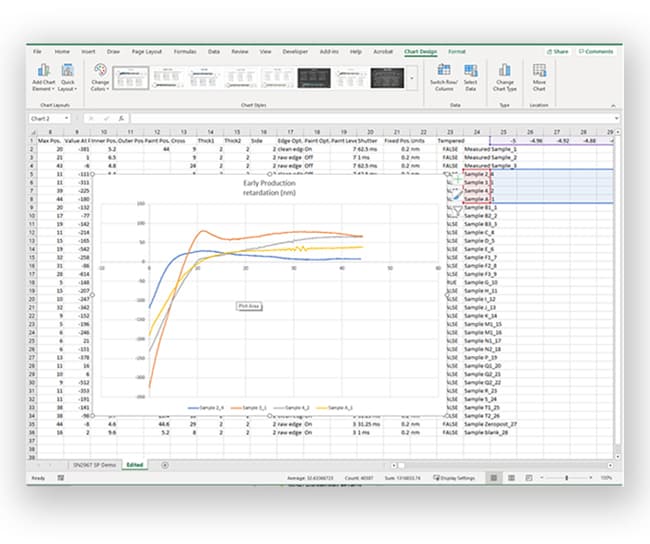This screenshot has height=544, width=650.
Task: Open the Select Data dialog
Action: pyautogui.click(x=471, y=78)
